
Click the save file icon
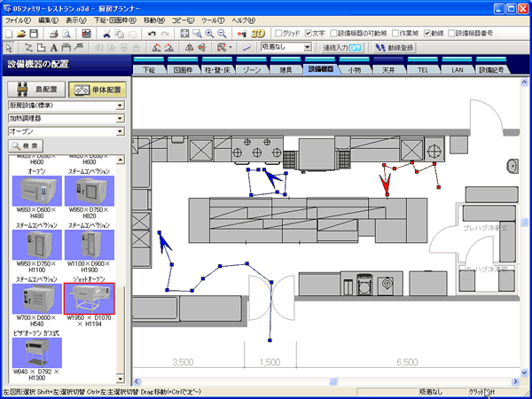click(x=34, y=33)
